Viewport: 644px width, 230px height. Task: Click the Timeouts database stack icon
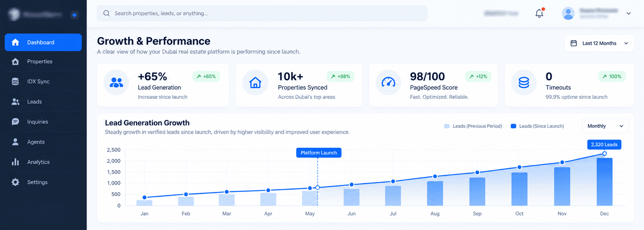tap(524, 82)
